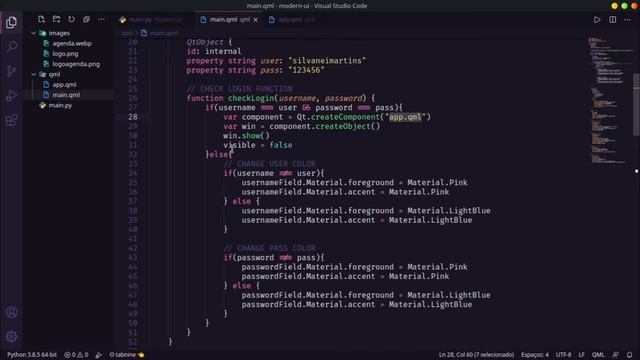Create a new folder in Explorer
This screenshot has height=360, width=640.
pyautogui.click(x=56, y=19)
